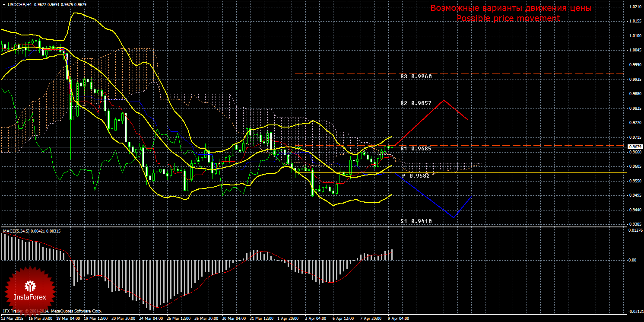Click the 'Possible price movement' heading
This screenshot has height=322, width=644.
(508, 19)
